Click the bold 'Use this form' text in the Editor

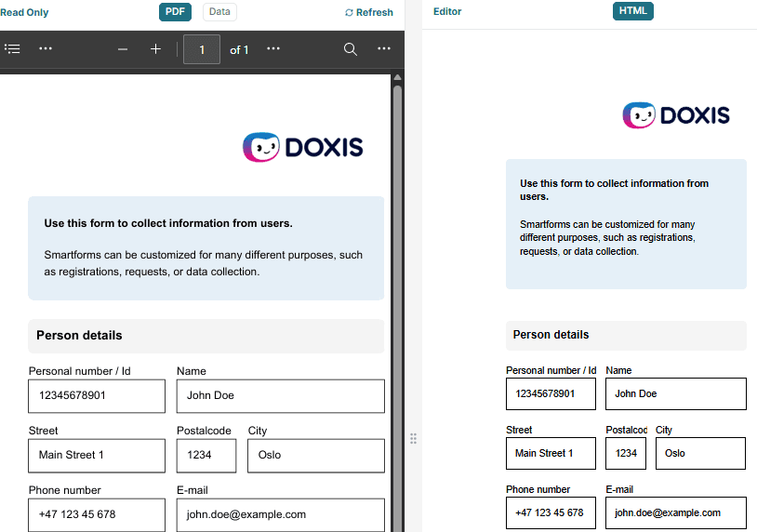[x=614, y=190]
